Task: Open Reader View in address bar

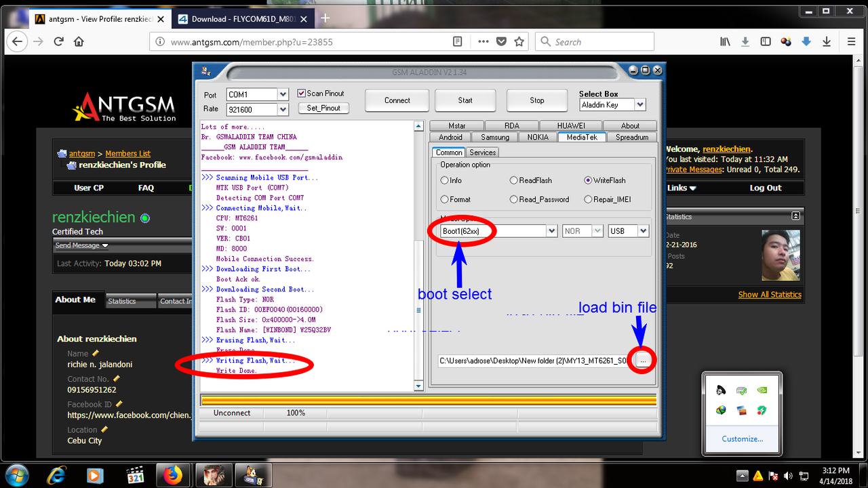Action: (458, 41)
